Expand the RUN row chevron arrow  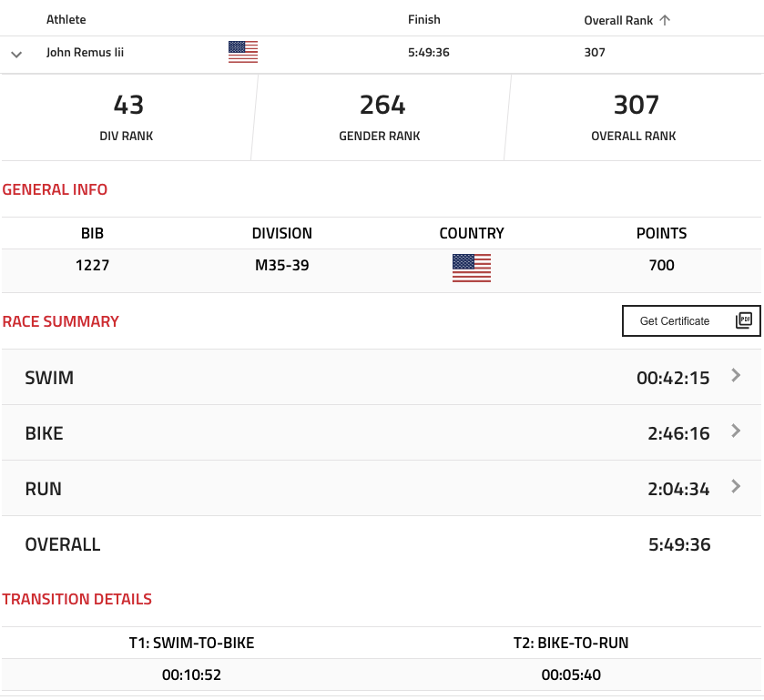pos(737,486)
